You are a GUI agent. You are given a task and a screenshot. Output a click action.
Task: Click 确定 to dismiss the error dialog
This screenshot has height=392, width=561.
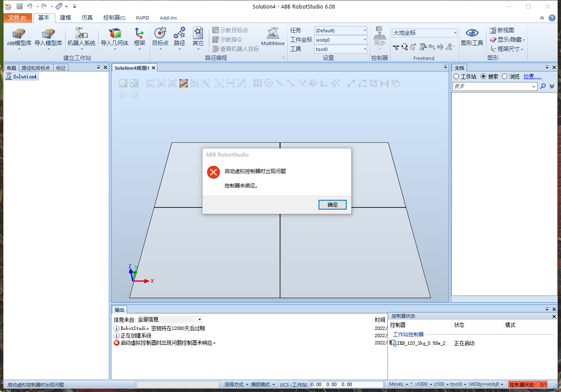coord(332,205)
